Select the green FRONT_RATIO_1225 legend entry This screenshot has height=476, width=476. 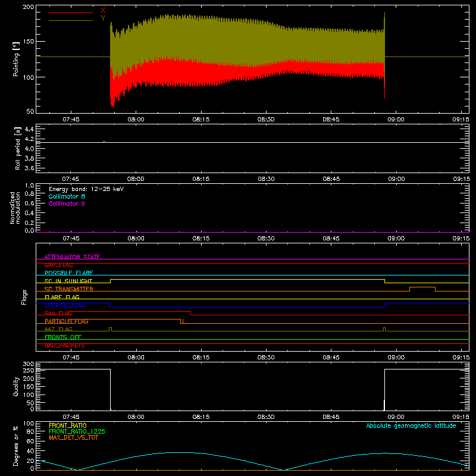[77, 431]
